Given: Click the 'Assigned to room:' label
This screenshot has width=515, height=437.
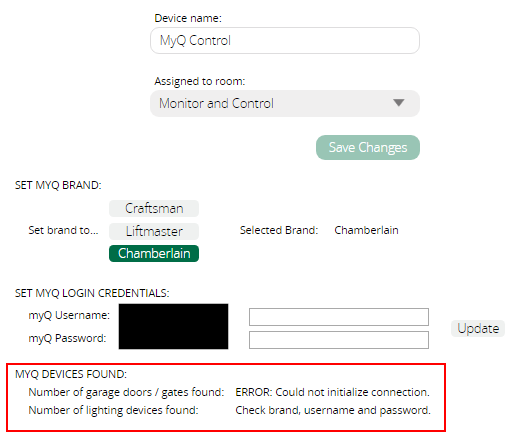Looking at the screenshot, I should click(x=200, y=81).
